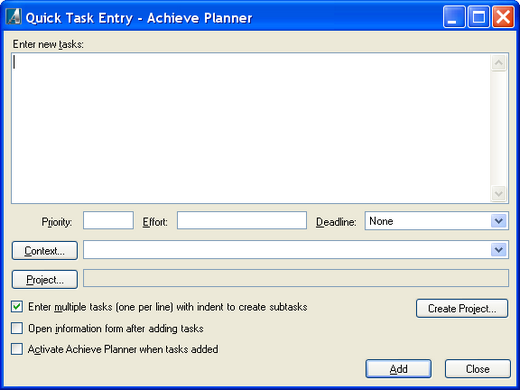Click inside the new tasks text area
520x390 pixels.
(251, 128)
